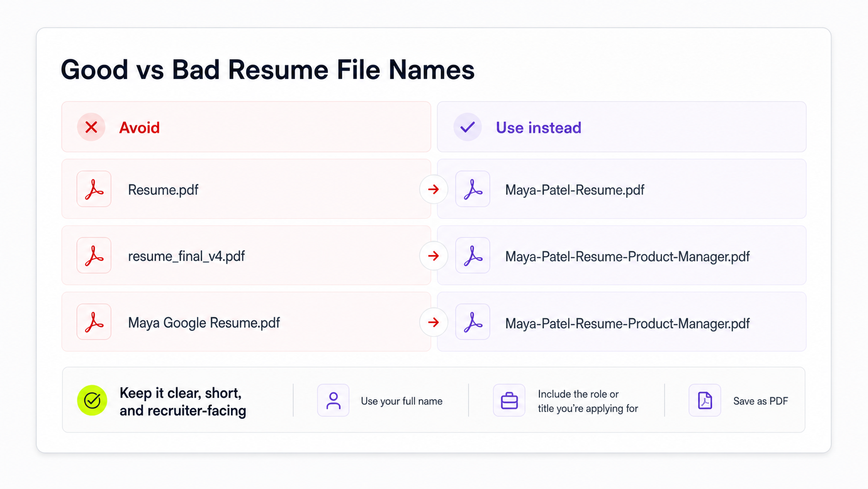The width and height of the screenshot is (868, 489).
Task: Click the arrow icon after Resume.pdf
Action: click(433, 190)
